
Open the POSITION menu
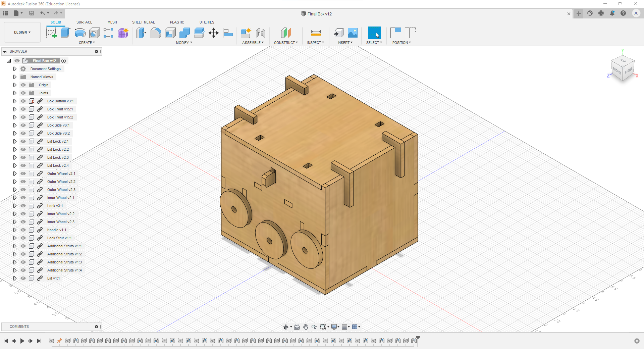tap(401, 43)
